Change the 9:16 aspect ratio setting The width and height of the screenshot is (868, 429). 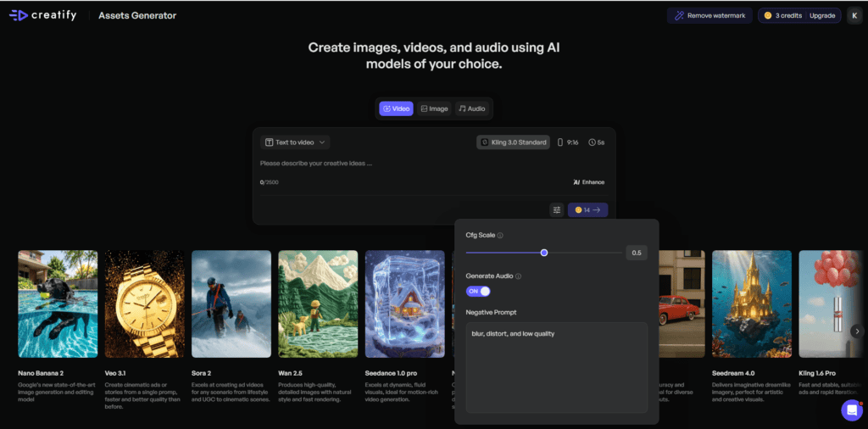pos(568,142)
